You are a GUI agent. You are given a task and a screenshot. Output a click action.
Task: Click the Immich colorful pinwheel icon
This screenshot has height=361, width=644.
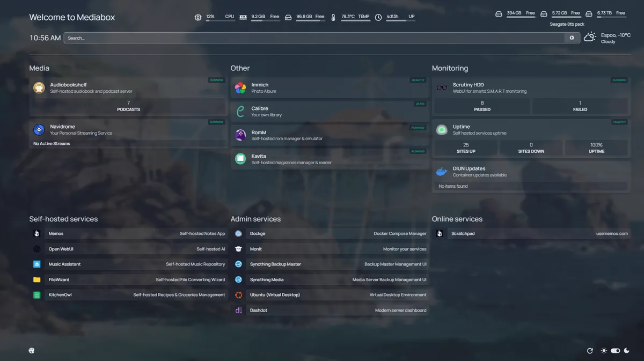point(240,88)
